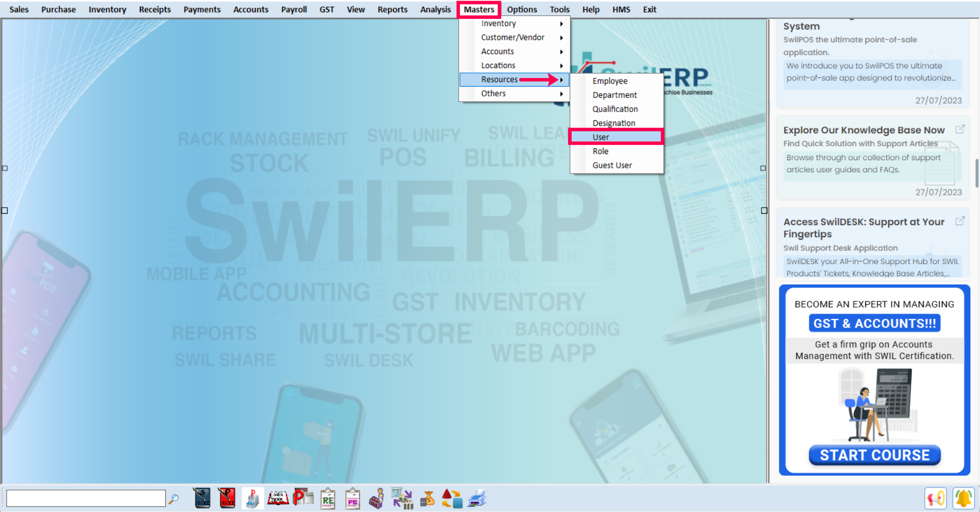The height and width of the screenshot is (512, 980).
Task: Select Department from Resources submenu
Action: click(617, 95)
